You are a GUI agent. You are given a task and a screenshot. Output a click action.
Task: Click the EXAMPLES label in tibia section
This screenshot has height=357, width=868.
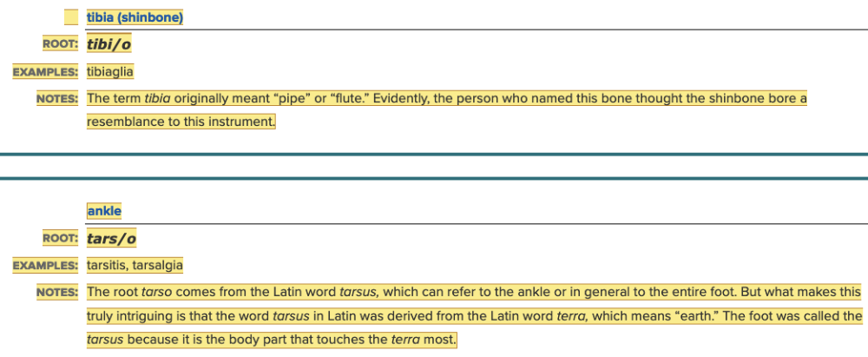pos(45,71)
